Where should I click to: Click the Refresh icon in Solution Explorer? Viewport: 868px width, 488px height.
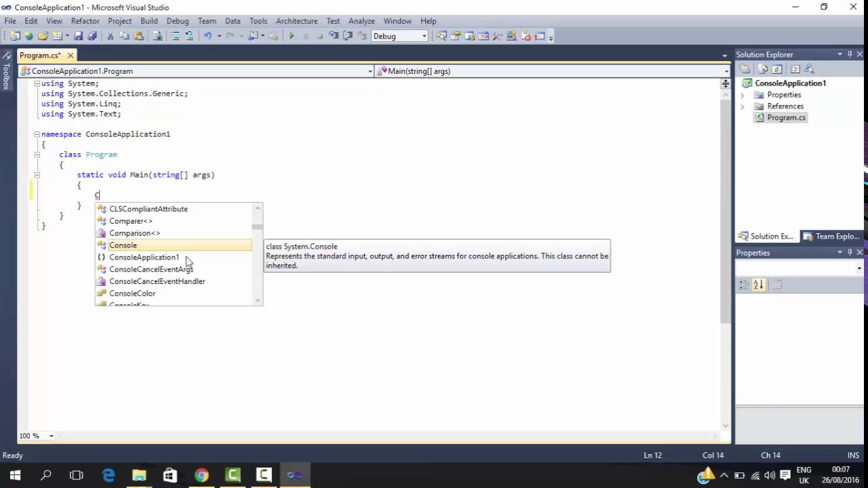click(x=777, y=69)
